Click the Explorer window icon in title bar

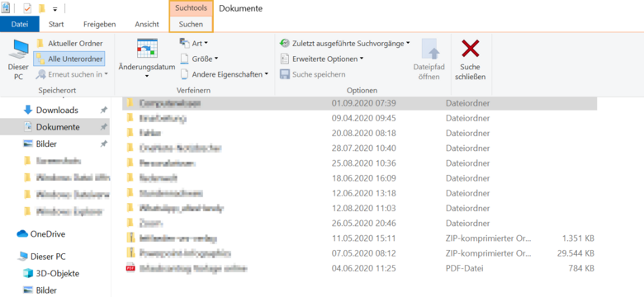tap(6, 7)
